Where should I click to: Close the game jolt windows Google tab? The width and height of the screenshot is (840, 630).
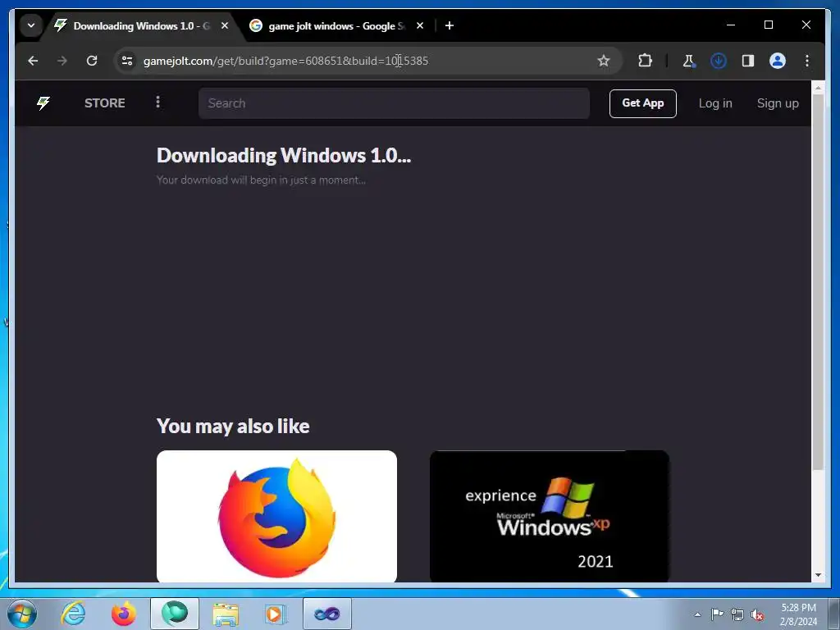click(x=420, y=25)
